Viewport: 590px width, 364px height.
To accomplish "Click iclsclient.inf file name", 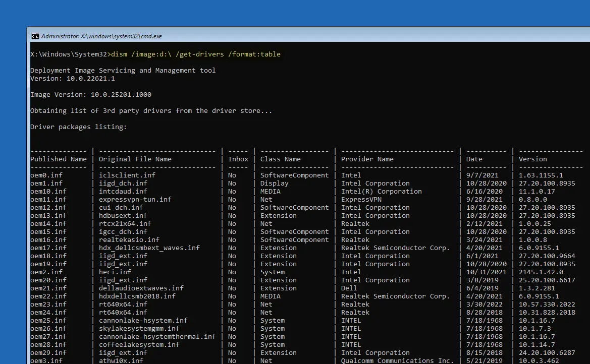I will point(127,175).
